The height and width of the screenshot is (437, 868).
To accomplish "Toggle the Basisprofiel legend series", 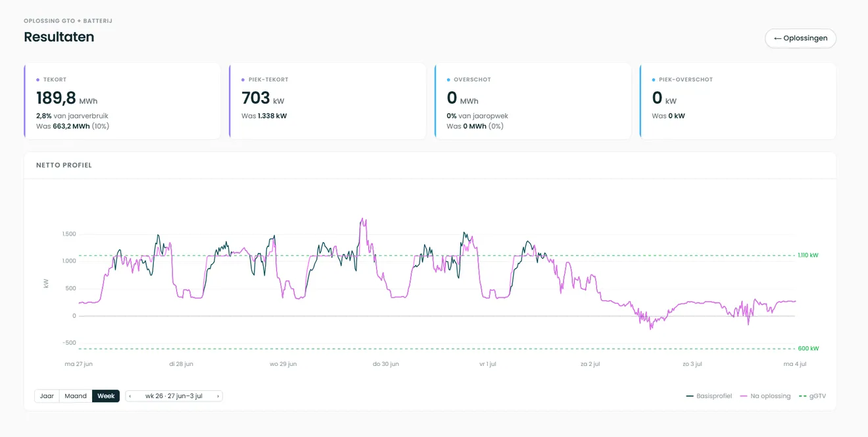I will tap(709, 396).
